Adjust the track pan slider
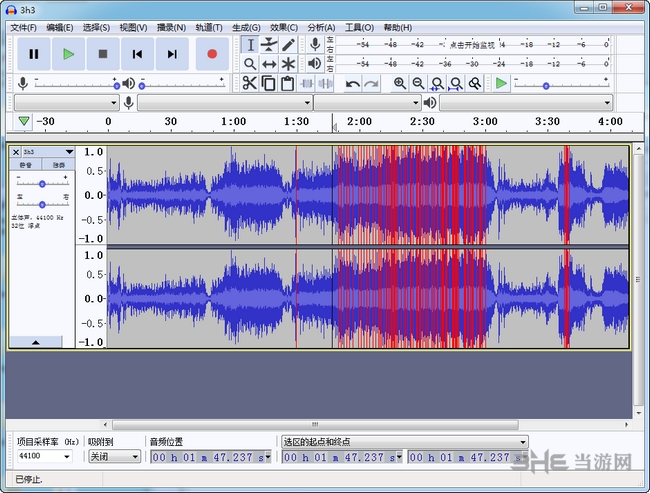The image size is (650, 493). point(42,204)
